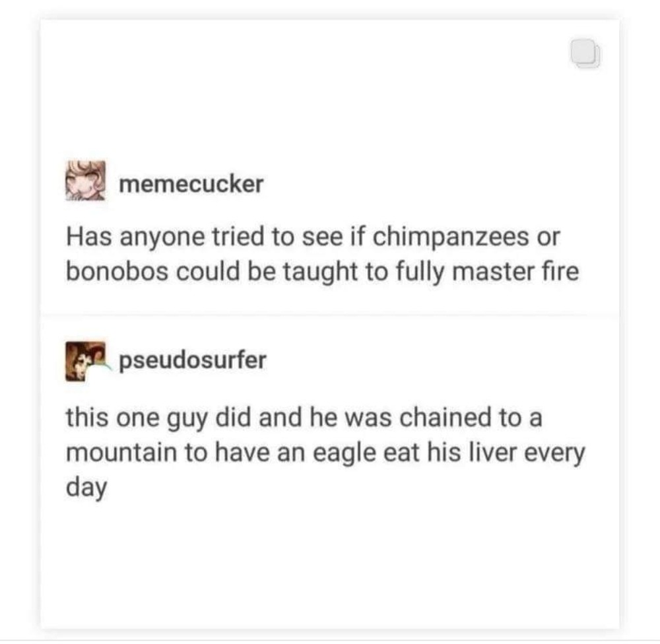Click the word "taught" in the question
Viewport: 660px width, 644px height.
click(320, 273)
